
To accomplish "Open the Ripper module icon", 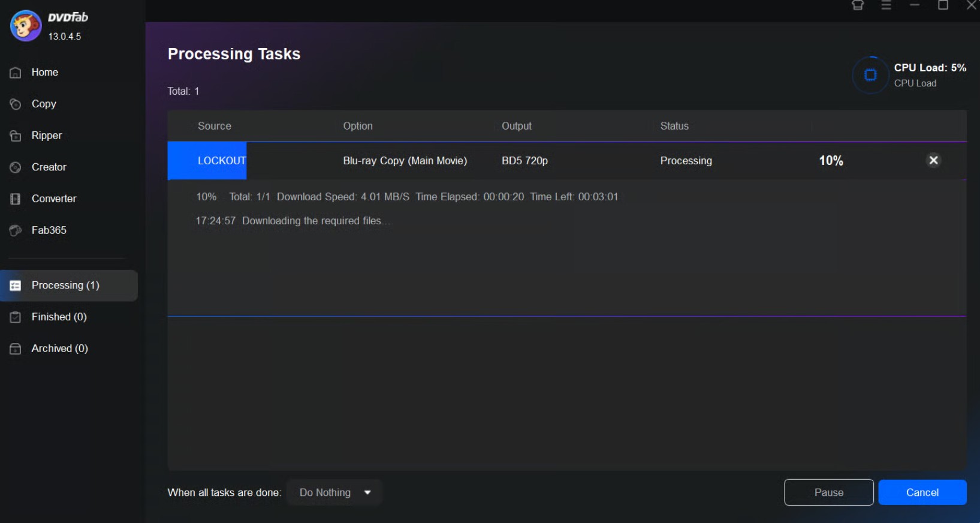I will pyautogui.click(x=16, y=136).
